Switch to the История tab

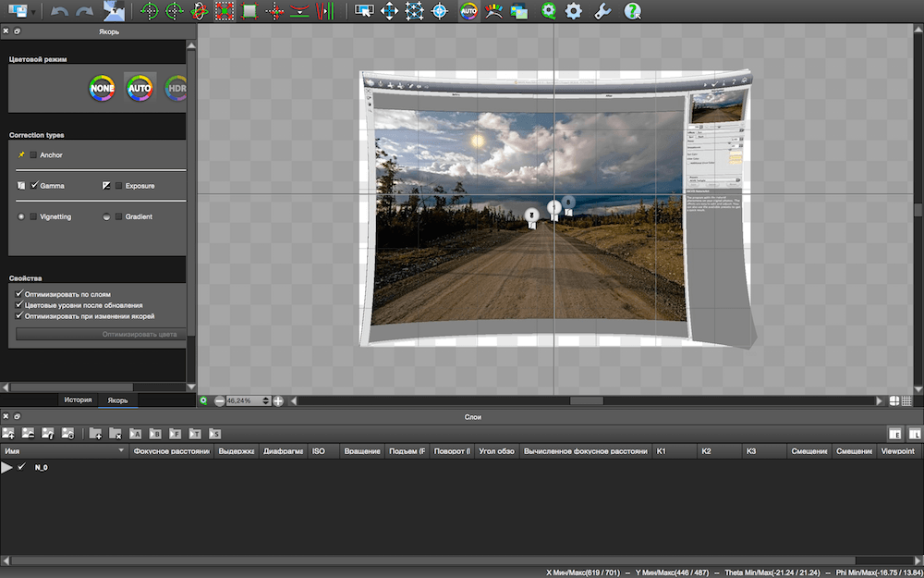click(79, 400)
